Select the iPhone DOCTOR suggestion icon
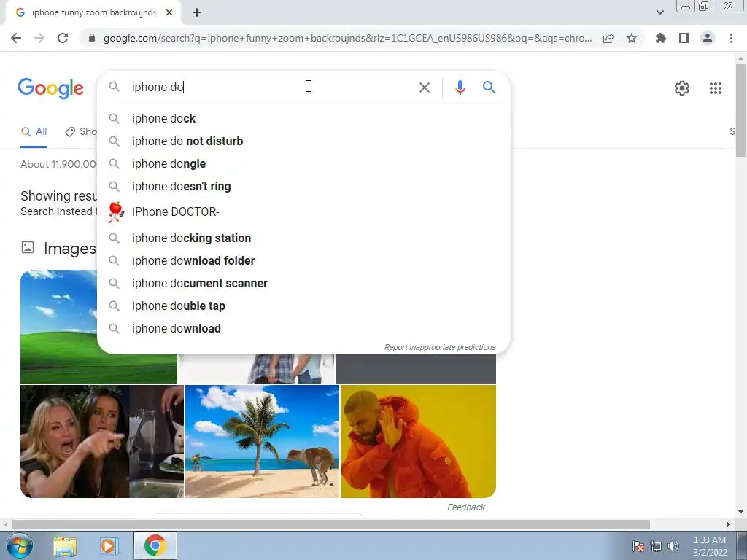747x560 pixels. (116, 212)
